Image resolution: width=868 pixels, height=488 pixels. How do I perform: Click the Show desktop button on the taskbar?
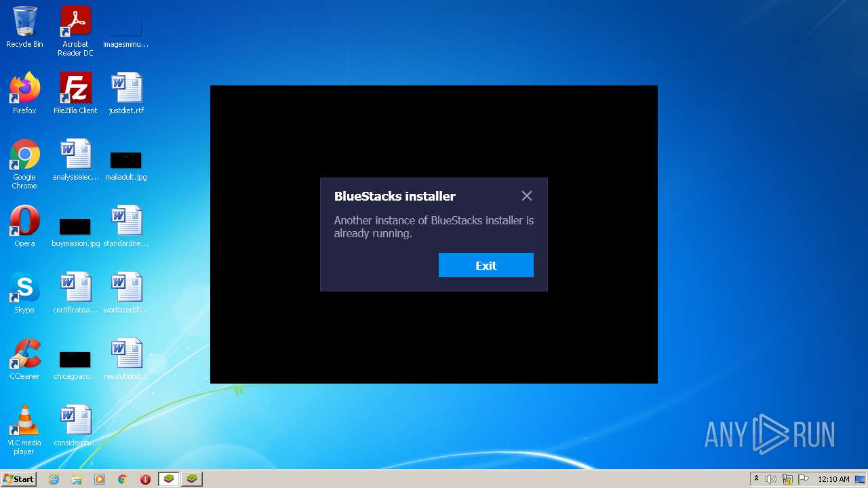pyautogui.click(x=861, y=479)
